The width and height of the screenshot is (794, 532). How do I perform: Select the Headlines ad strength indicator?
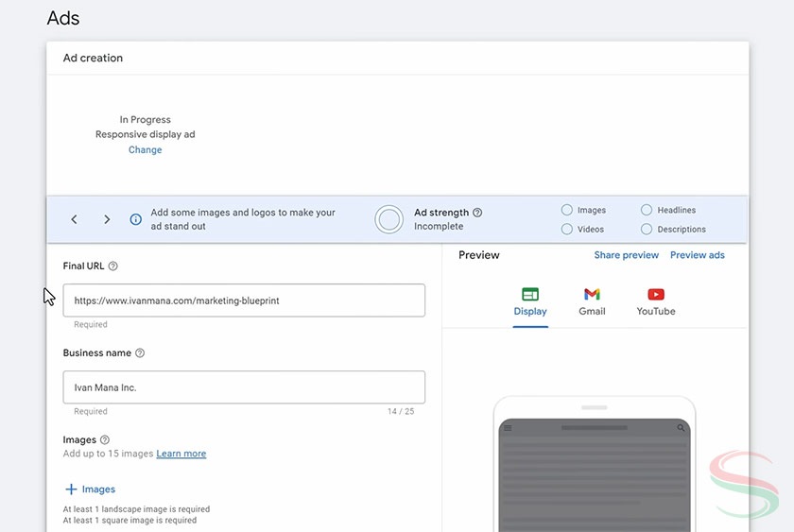(647, 210)
